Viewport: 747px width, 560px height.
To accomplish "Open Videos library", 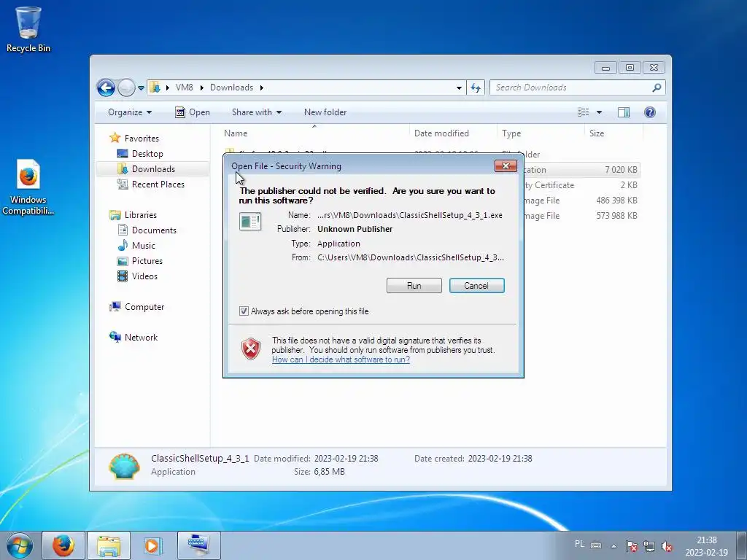I will (138, 276).
